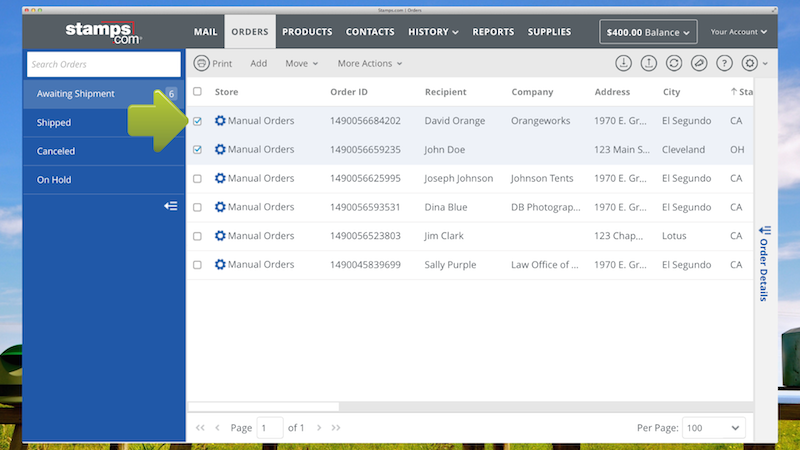
Task: Click the import orders download icon
Action: coord(623,63)
